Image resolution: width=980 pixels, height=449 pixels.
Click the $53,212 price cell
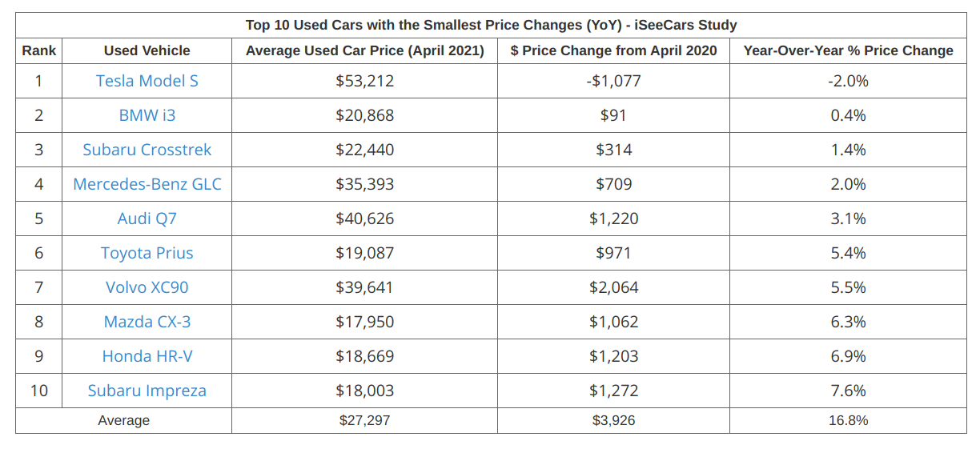tap(364, 81)
